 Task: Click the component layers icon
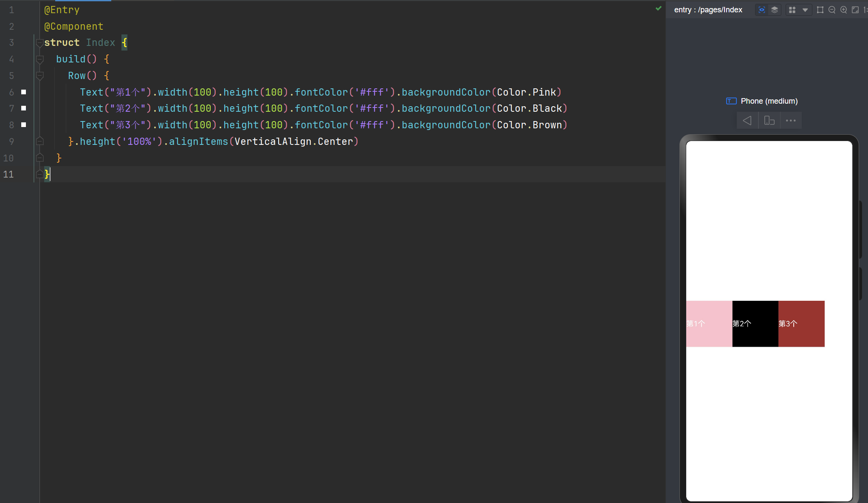click(x=775, y=10)
